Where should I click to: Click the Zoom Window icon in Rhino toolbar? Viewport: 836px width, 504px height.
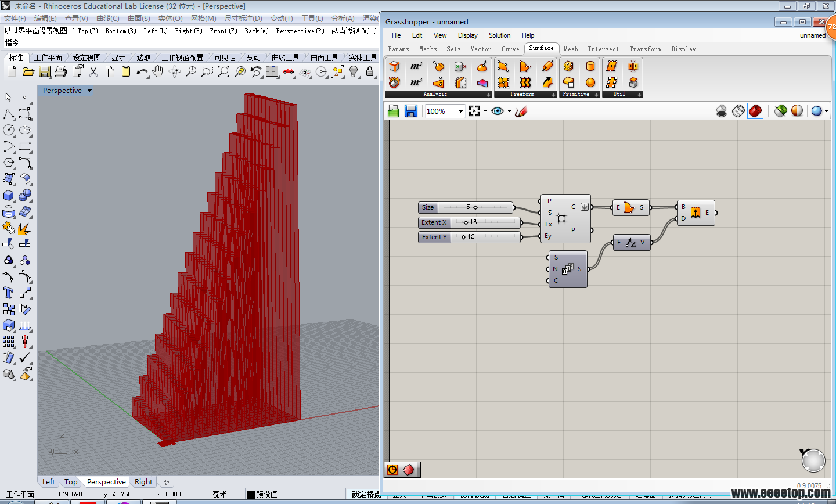207,71
